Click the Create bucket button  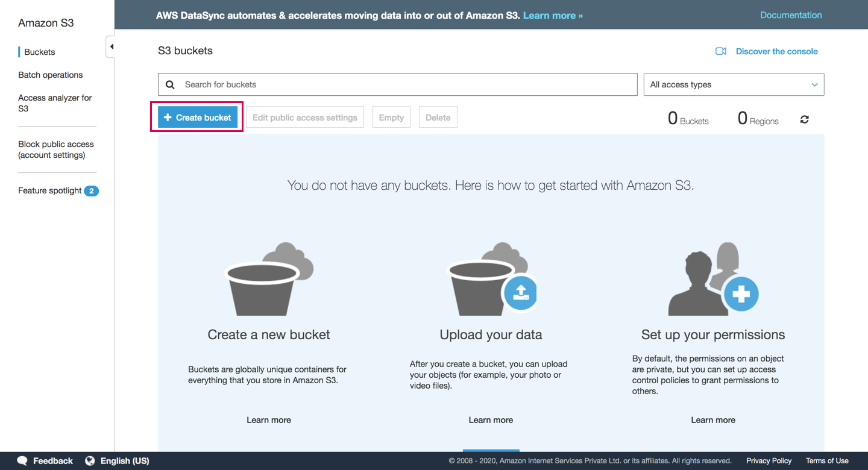(x=198, y=117)
